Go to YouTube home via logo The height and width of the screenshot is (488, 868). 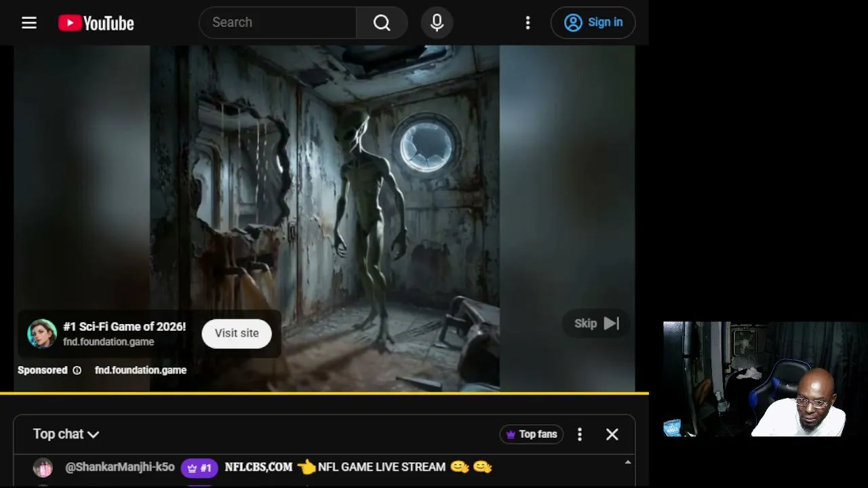96,23
